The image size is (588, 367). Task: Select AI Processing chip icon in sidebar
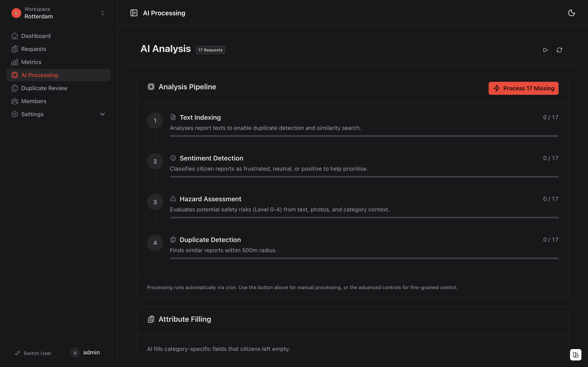(x=14, y=75)
